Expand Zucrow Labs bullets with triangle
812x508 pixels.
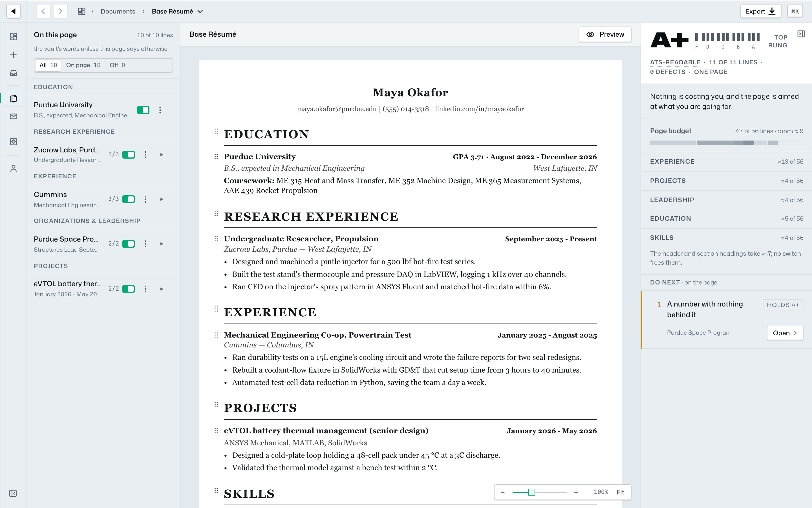(162, 155)
